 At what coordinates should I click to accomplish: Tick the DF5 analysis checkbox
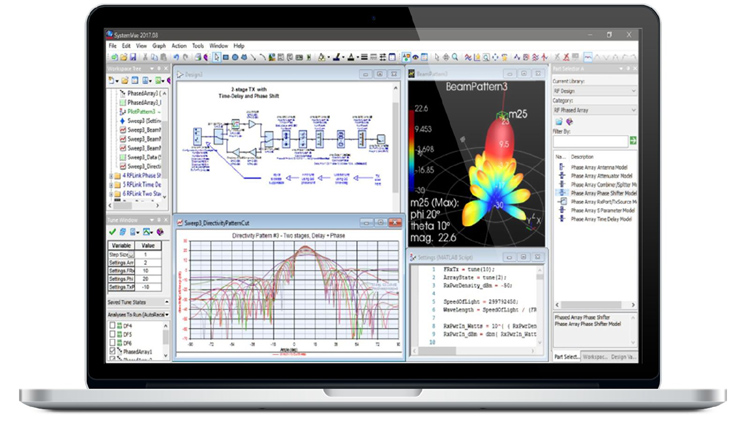[x=112, y=335]
